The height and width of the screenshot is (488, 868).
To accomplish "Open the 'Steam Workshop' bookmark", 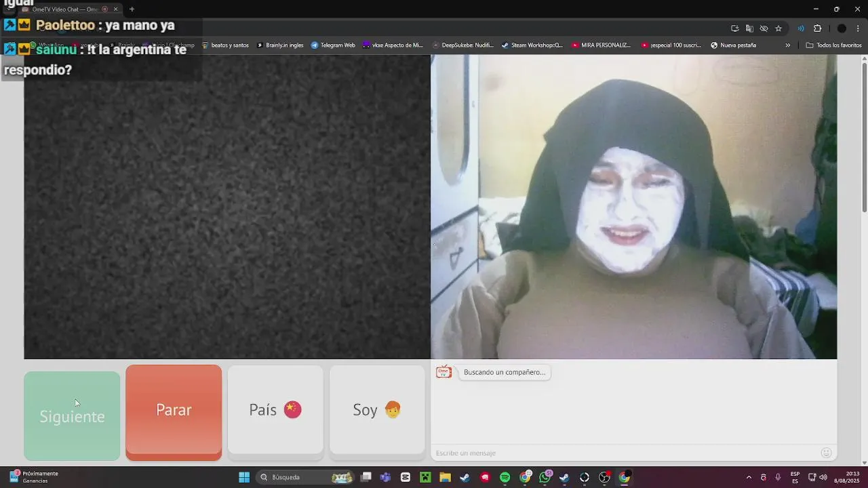I will pyautogui.click(x=532, y=45).
